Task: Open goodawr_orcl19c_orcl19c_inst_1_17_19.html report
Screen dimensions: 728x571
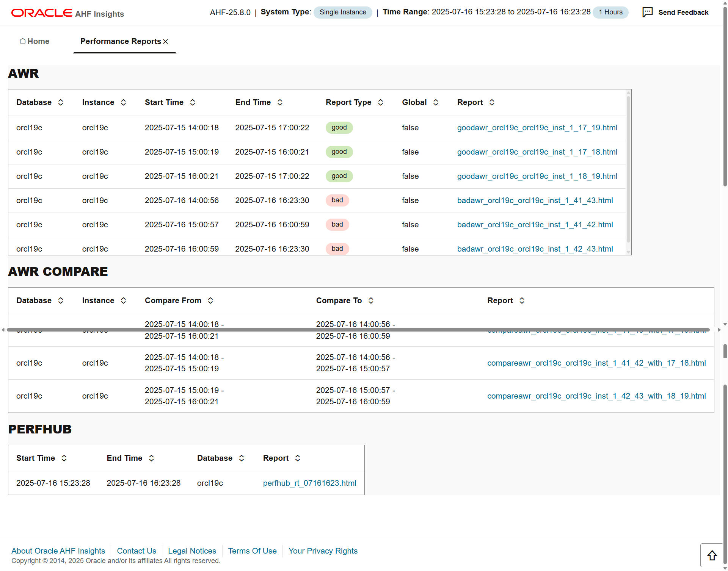Action: click(x=537, y=128)
